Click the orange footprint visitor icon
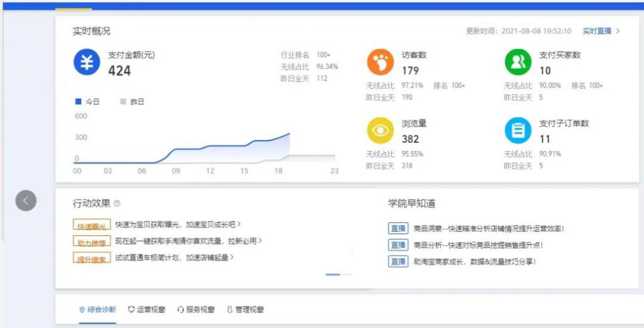This screenshot has height=328, width=644. 380,62
